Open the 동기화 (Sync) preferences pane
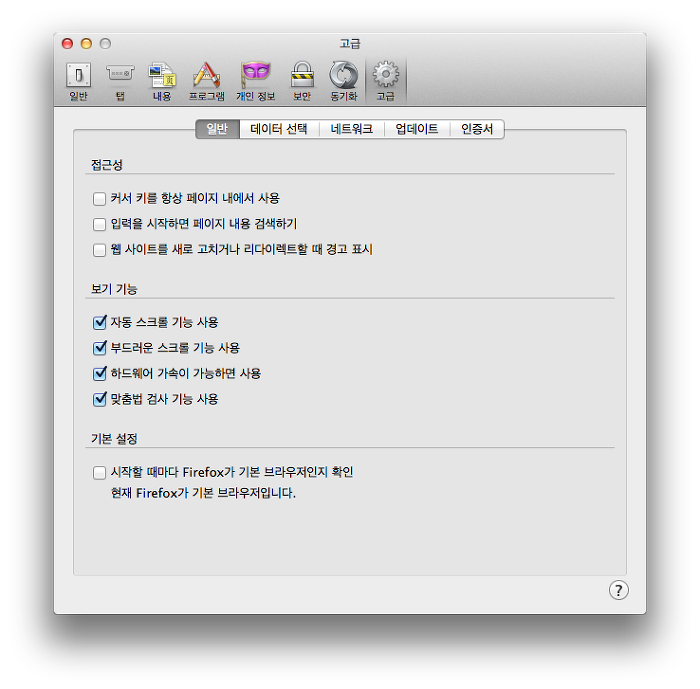700x689 pixels. 344,81
